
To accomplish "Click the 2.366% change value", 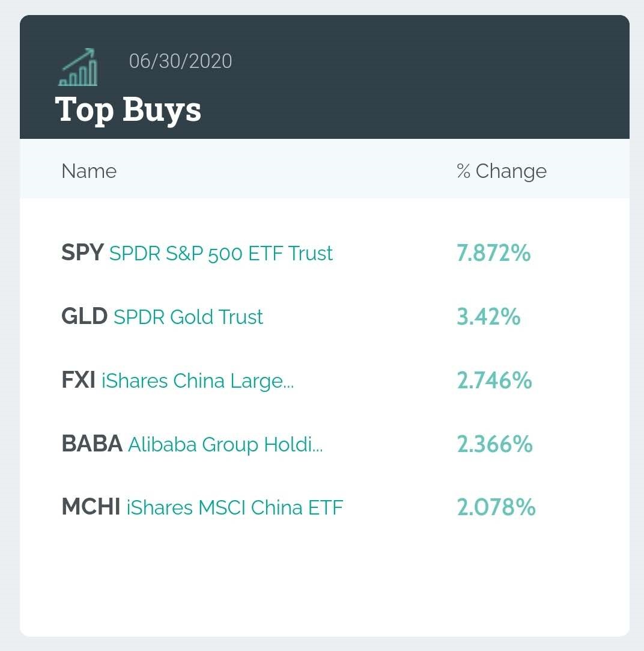I will (494, 444).
